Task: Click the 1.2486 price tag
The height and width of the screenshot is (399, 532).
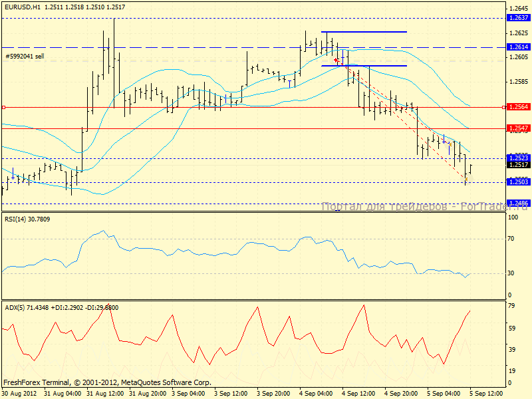Action: tap(517, 203)
